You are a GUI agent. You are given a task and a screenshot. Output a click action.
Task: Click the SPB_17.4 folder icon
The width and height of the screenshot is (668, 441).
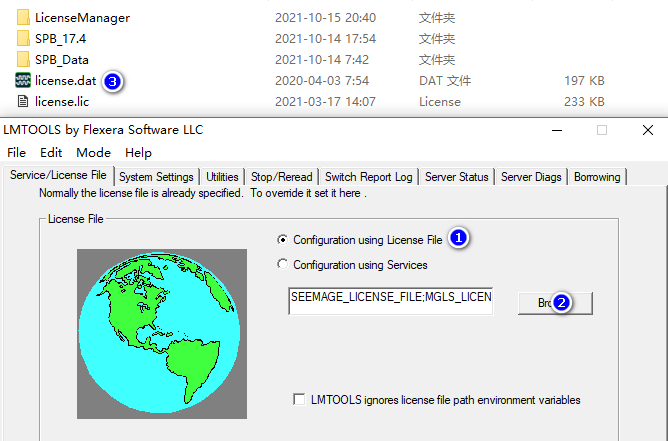point(23,38)
